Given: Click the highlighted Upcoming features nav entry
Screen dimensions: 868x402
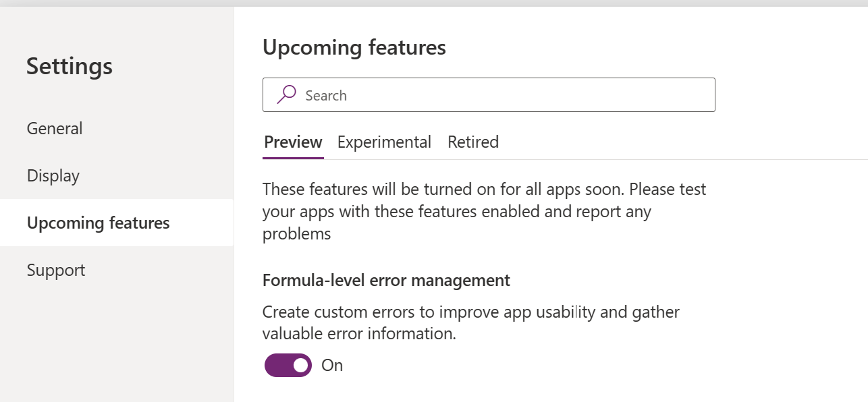Looking at the screenshot, I should tap(97, 223).
